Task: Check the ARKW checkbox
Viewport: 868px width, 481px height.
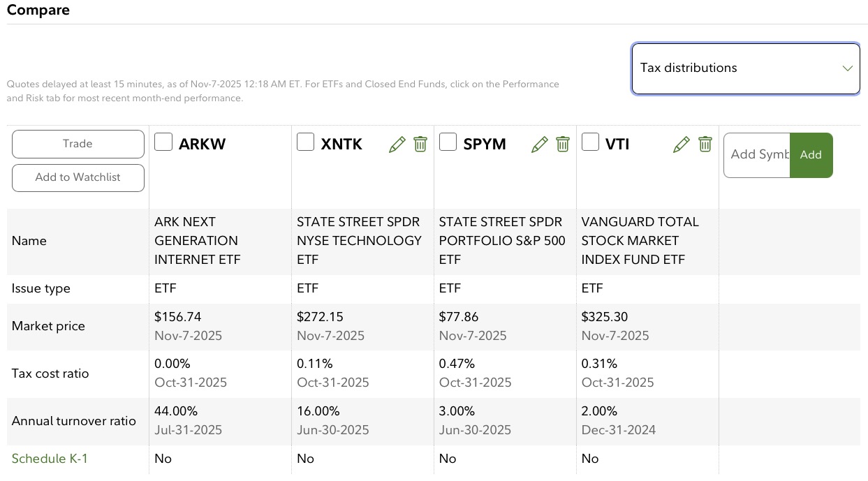Action: tap(163, 142)
